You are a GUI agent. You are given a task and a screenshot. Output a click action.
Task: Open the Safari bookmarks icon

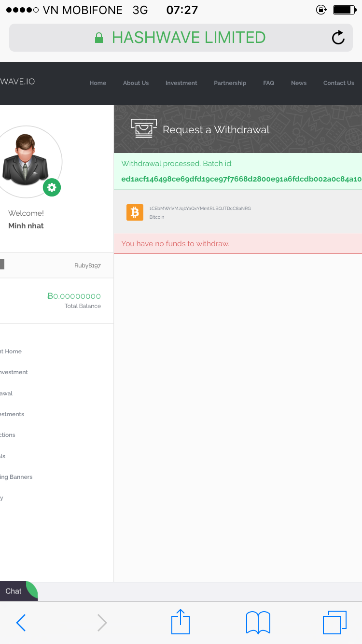click(258, 622)
